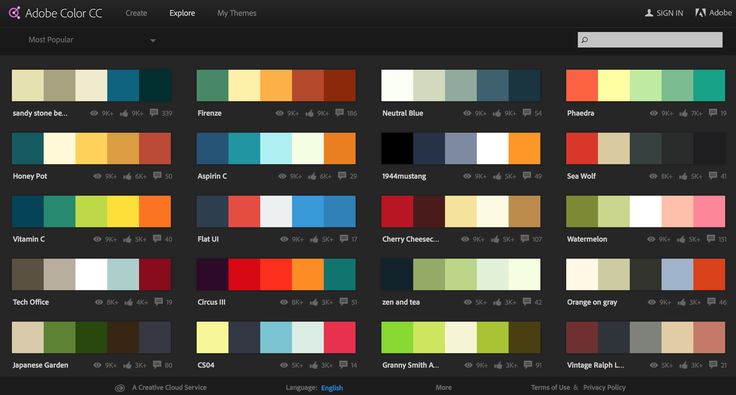
Task: Click the like thumb icon for Circus III
Action: pyautogui.click(x=314, y=302)
